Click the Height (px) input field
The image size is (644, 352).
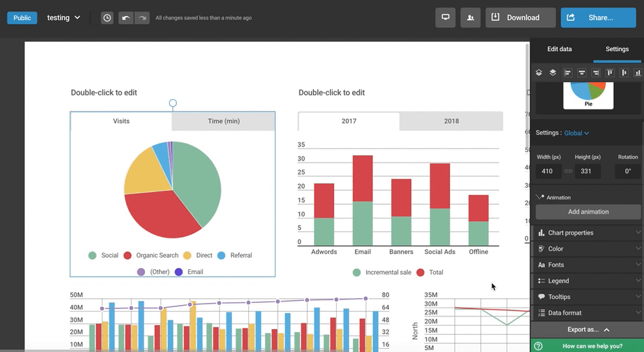[588, 171]
